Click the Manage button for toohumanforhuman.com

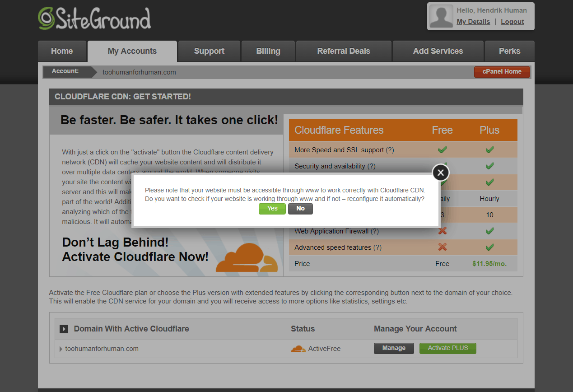pos(394,348)
